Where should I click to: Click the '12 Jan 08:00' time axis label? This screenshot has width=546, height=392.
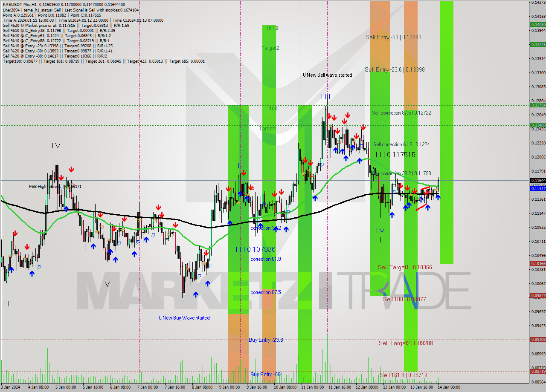click(x=366, y=387)
